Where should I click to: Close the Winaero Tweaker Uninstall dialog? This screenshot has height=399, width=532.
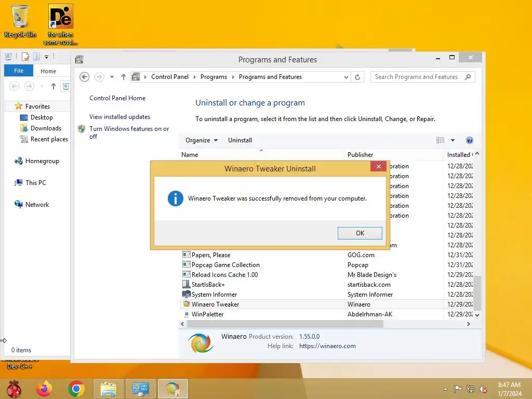(x=378, y=166)
